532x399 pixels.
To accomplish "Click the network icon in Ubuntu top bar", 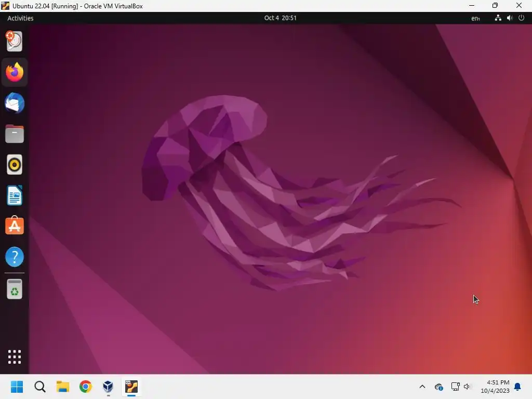I will (498, 18).
